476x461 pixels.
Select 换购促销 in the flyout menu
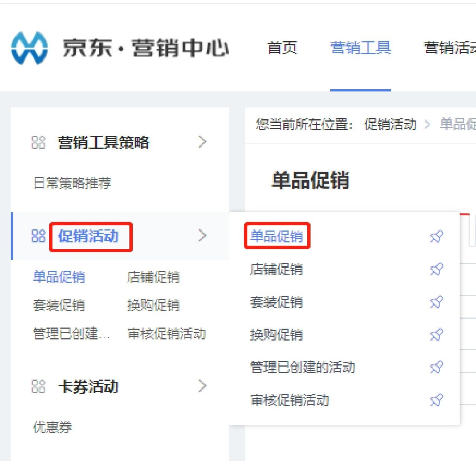(x=277, y=335)
